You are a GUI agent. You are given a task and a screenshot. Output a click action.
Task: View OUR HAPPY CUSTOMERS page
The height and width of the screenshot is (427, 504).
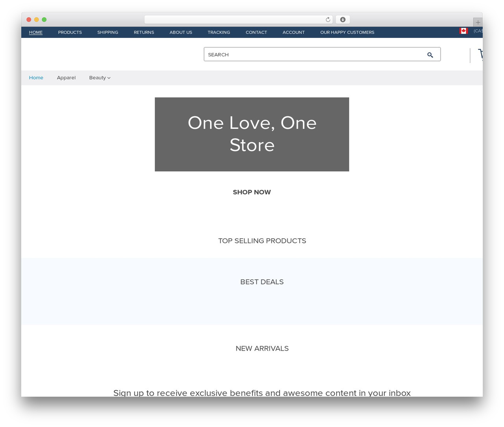pos(347,32)
